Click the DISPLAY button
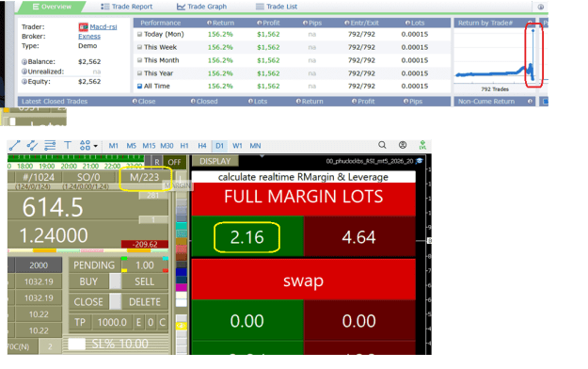The width and height of the screenshot is (588, 369). pyautogui.click(x=215, y=161)
